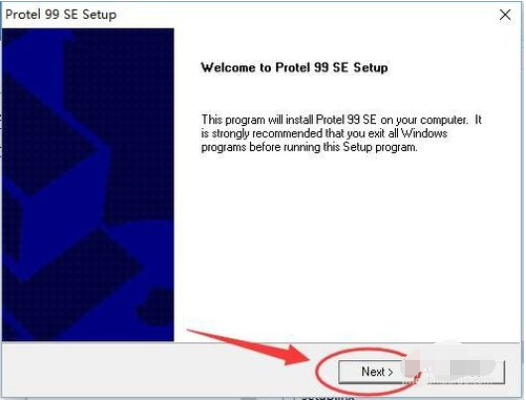Click the word 'Welcome' in the heading

(x=228, y=67)
